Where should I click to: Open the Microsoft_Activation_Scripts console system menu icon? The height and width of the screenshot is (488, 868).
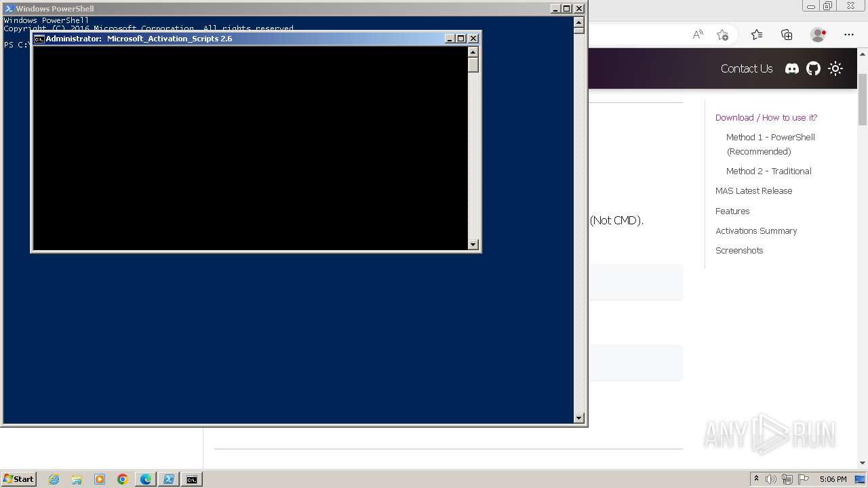pyautogui.click(x=39, y=39)
